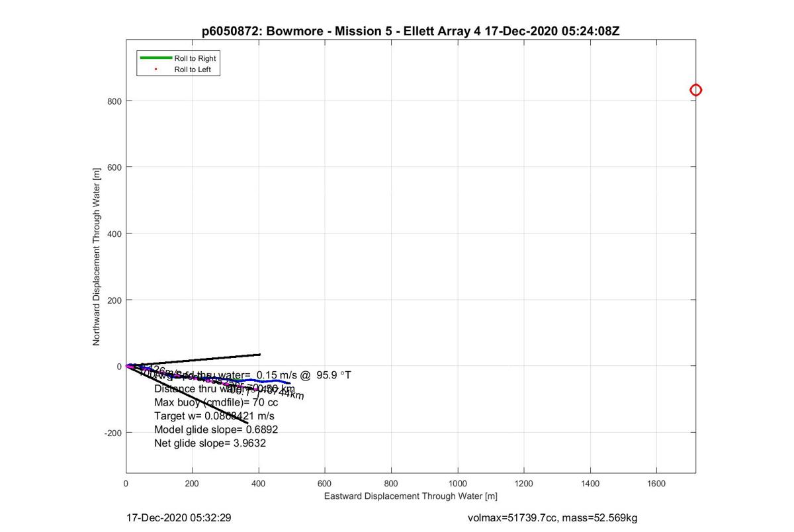Image resolution: width=794 pixels, height=532 pixels.
Task: Click the 'Target w= 0.0868421 m/s' annotation
Action: click(x=214, y=416)
